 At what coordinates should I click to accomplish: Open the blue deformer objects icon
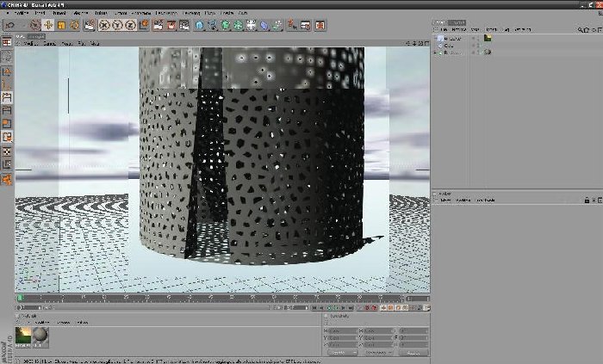(264, 25)
